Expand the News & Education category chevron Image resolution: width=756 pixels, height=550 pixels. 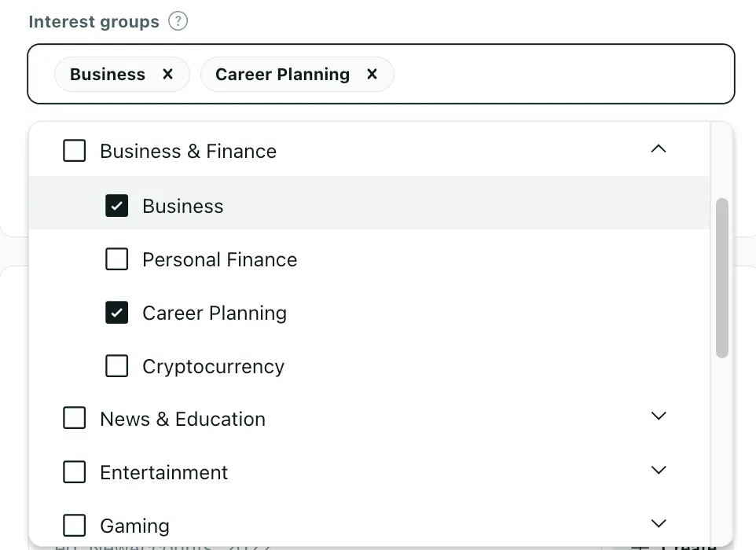(658, 416)
